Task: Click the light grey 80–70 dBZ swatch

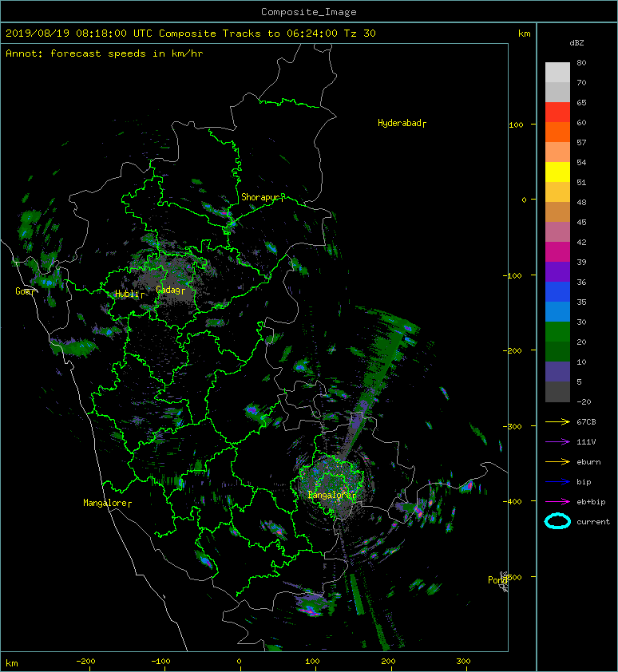Action: click(557, 72)
